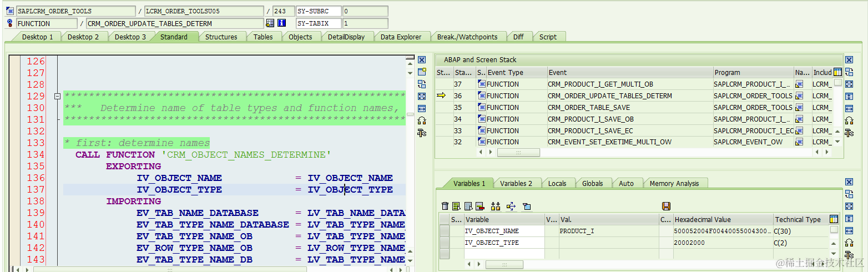Open the Tables tab
This screenshot has height=272, width=868.
[263, 37]
